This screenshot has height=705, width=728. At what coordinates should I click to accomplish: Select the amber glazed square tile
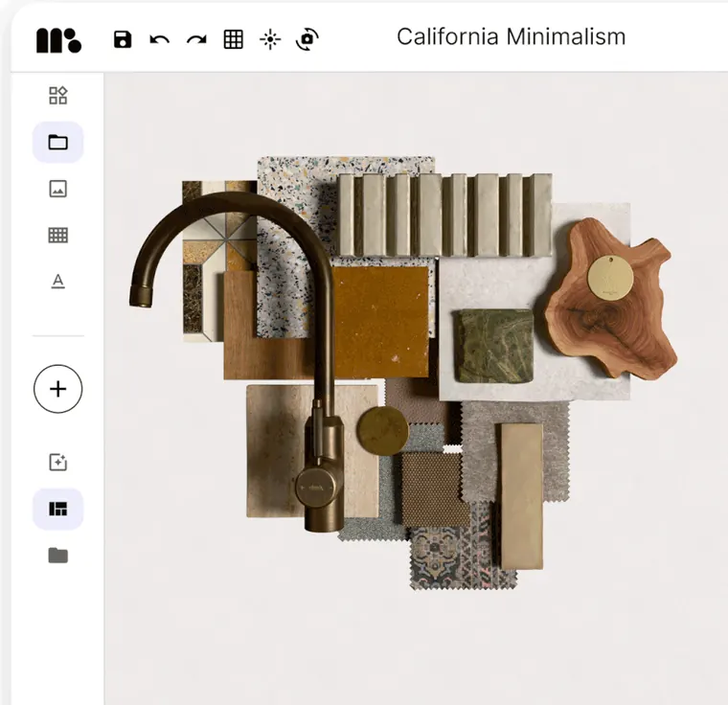380,322
